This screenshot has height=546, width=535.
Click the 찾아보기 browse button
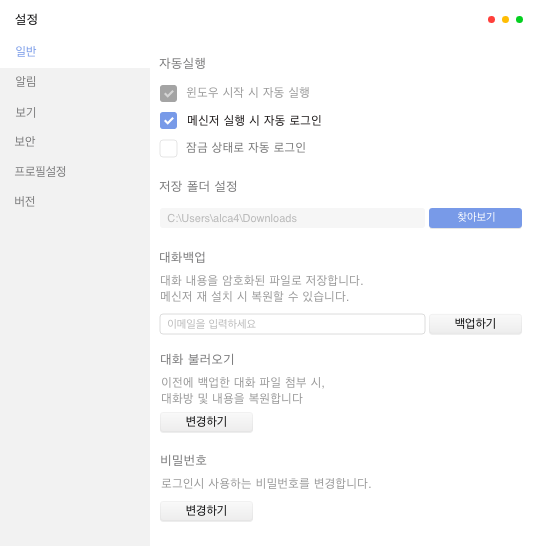[x=475, y=218]
